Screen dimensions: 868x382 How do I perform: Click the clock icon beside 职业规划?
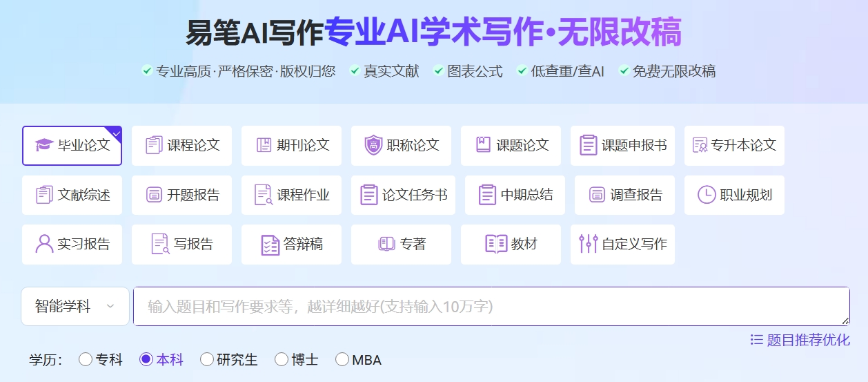(x=707, y=195)
